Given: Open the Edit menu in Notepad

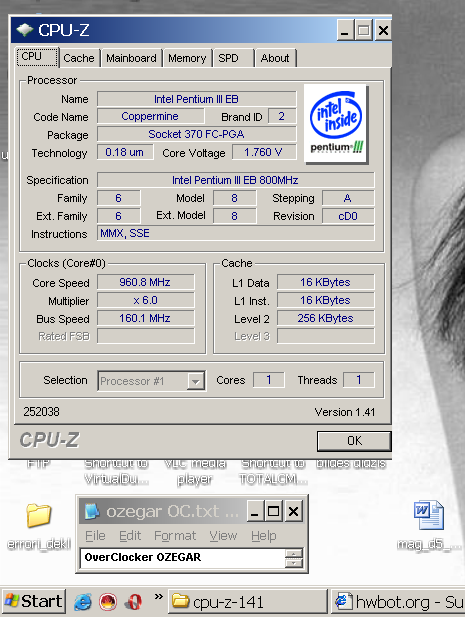Looking at the screenshot, I should tap(130, 536).
